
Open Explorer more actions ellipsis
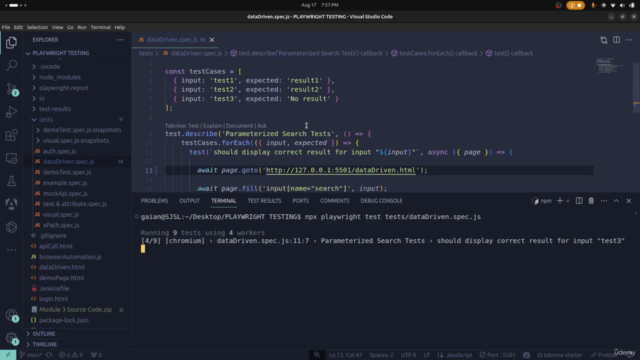[120, 40]
